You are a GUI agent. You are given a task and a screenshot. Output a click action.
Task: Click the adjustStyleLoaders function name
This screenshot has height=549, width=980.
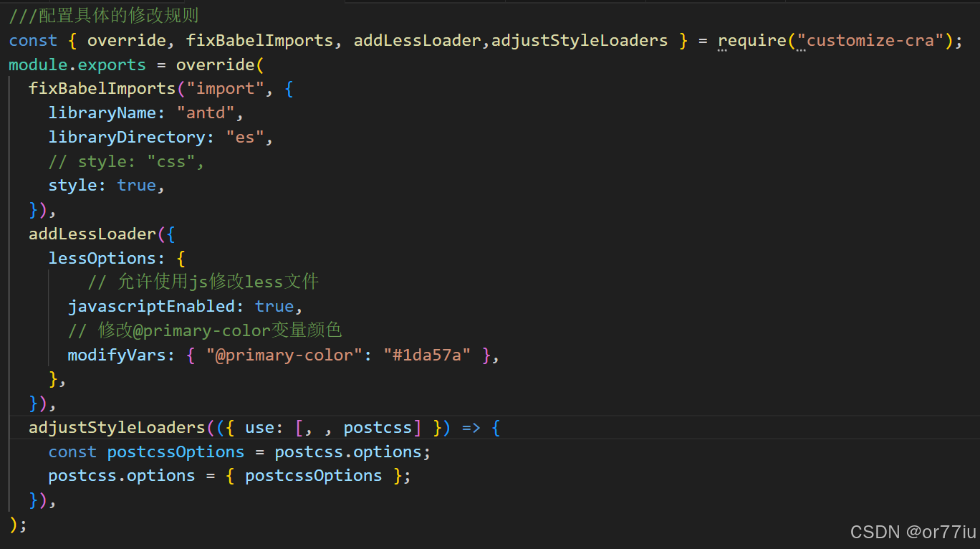click(x=116, y=427)
